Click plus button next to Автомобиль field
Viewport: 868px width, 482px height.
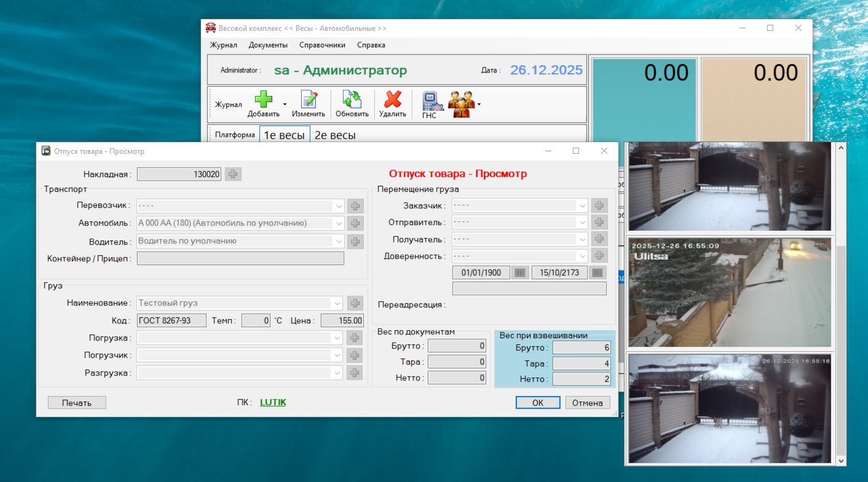[355, 223]
